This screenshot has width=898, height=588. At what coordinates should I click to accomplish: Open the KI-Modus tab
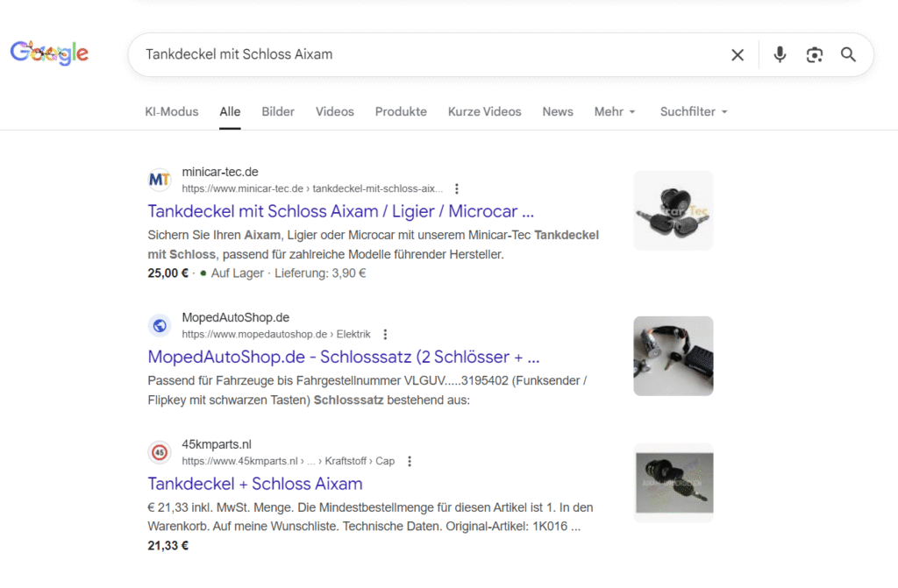click(x=171, y=111)
